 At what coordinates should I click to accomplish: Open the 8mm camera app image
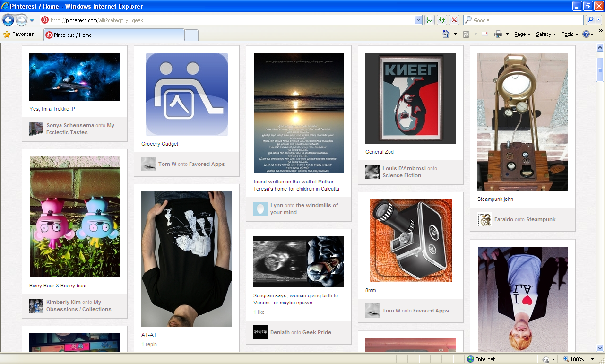tap(411, 241)
